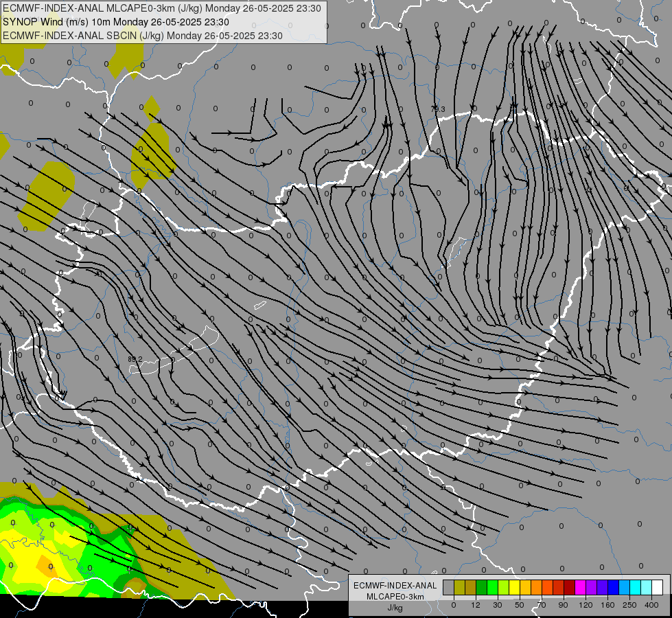
Task: Click the legend unit J/kg
Action: (395, 608)
